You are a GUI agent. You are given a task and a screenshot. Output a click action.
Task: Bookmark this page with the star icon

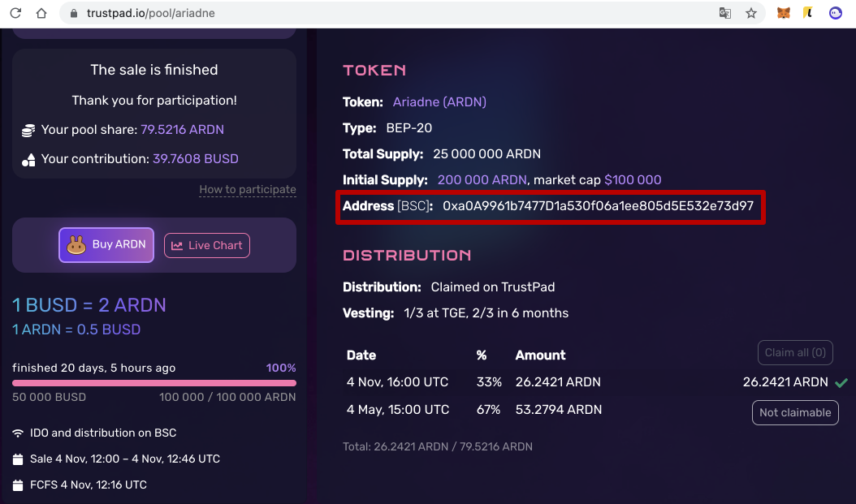coord(751,14)
